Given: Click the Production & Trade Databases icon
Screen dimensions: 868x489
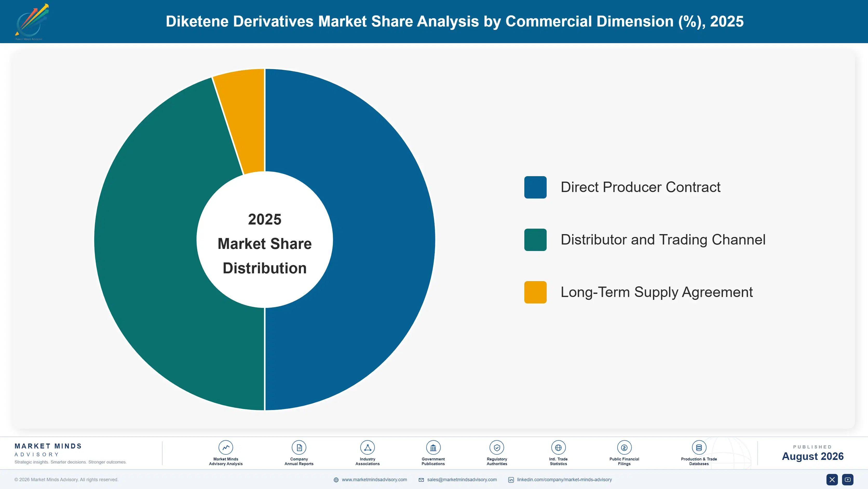Looking at the screenshot, I should pyautogui.click(x=699, y=447).
